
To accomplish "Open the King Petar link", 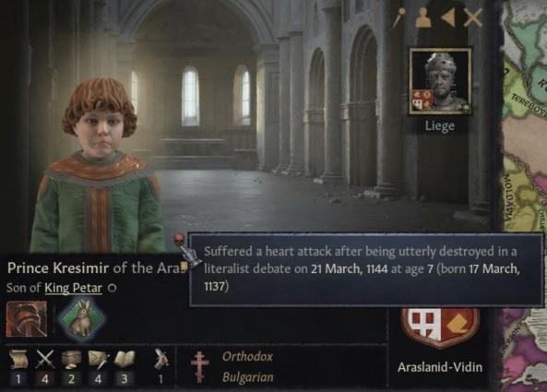I will point(73,288).
